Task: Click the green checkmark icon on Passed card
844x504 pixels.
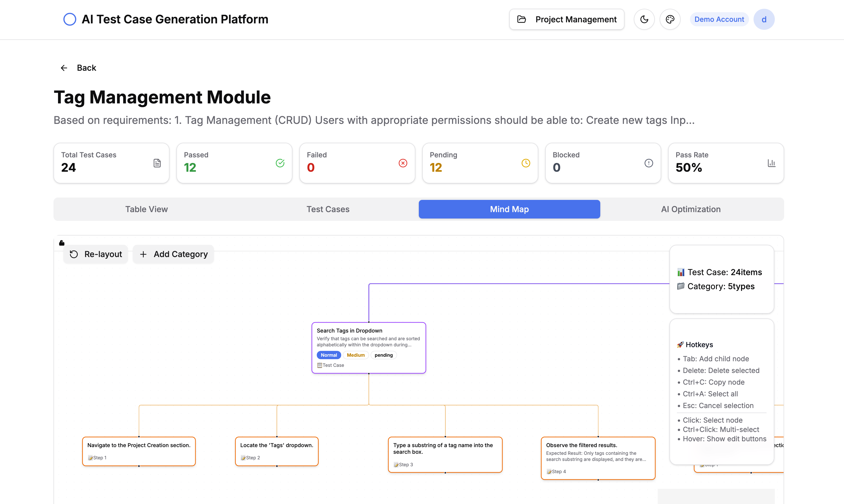Action: pyautogui.click(x=280, y=163)
